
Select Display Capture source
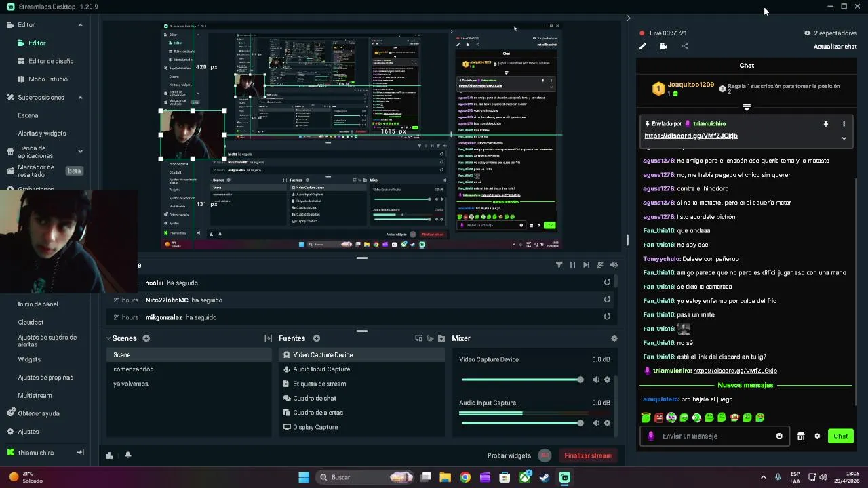(361, 427)
